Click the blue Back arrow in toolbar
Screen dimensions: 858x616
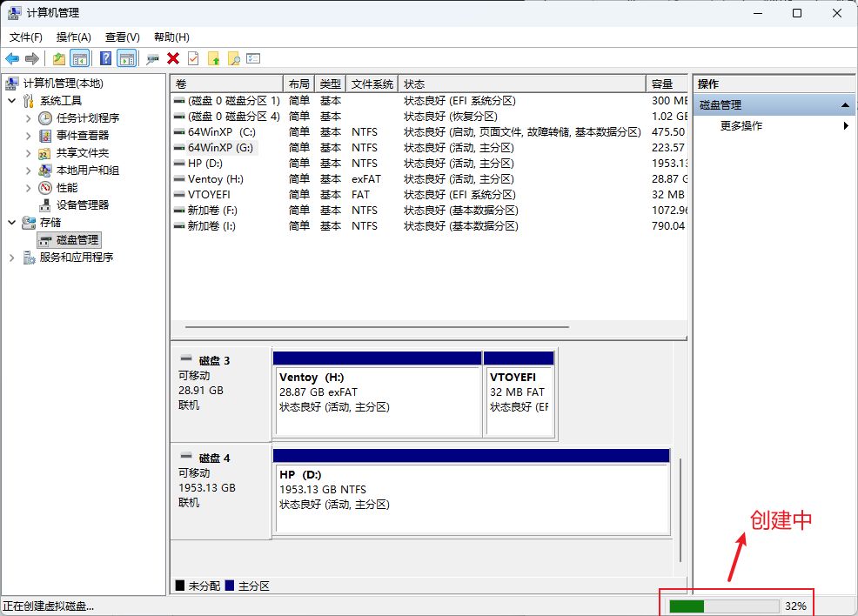(x=12, y=58)
